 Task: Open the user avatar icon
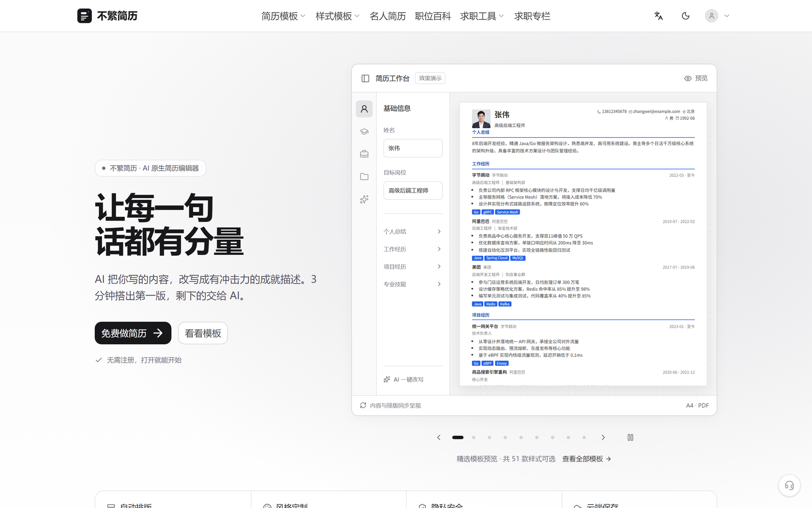[x=711, y=16]
